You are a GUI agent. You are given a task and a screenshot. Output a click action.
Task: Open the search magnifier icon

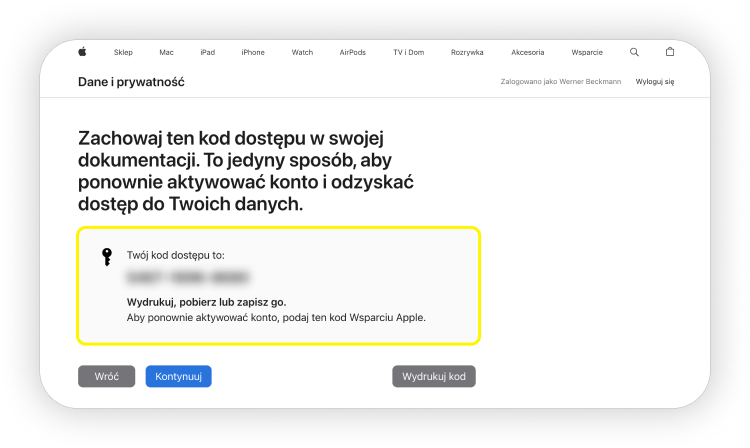(x=634, y=52)
